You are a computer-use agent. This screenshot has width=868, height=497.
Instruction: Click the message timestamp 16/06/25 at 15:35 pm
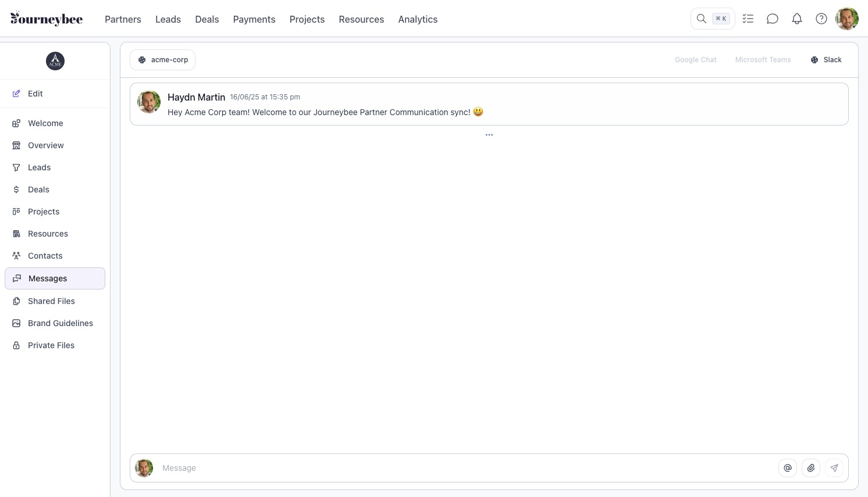click(x=265, y=97)
